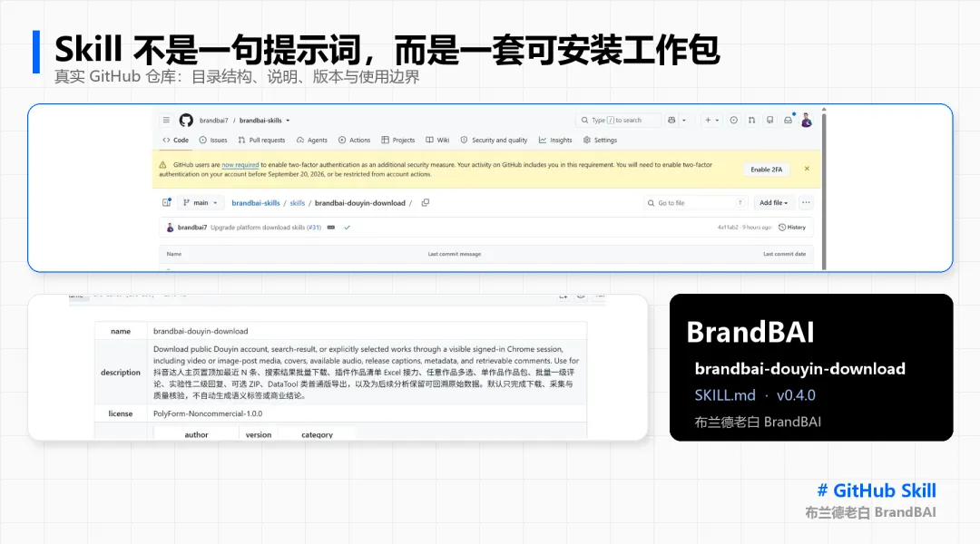The height and width of the screenshot is (544, 980).
Task: Click the PolyForm-Noncommercial-1.0.0 license value
Action: (x=208, y=413)
